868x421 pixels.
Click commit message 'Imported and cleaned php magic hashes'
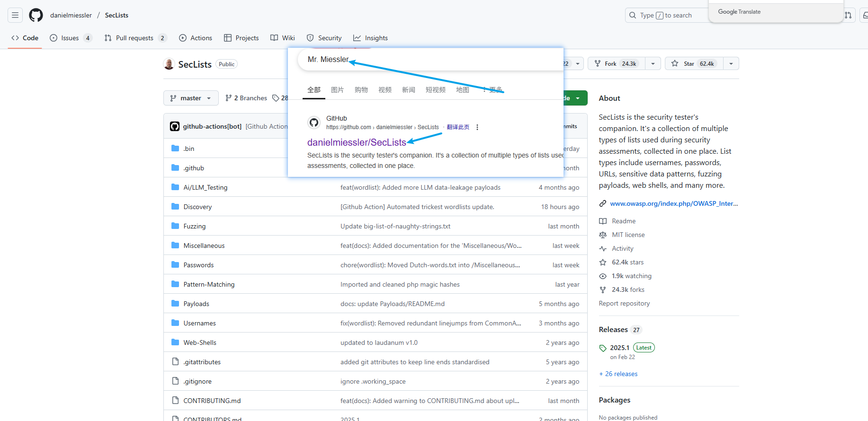coord(400,284)
